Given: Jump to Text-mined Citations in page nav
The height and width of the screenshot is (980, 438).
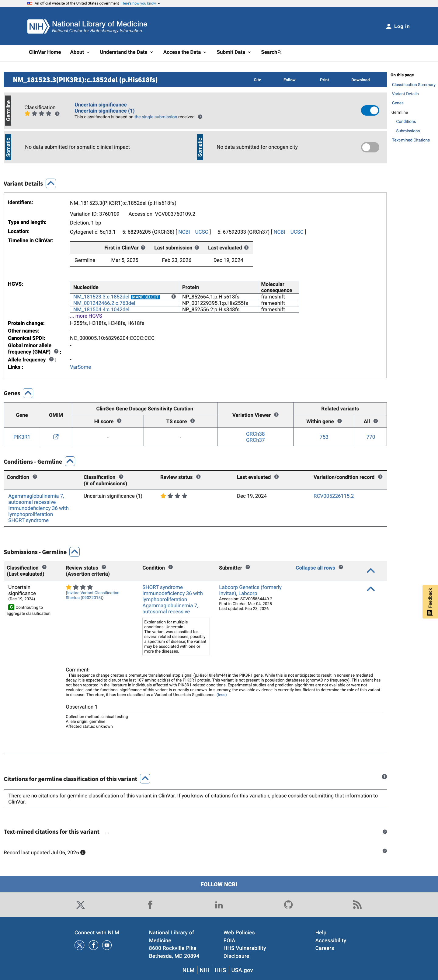Looking at the screenshot, I should click(x=411, y=140).
